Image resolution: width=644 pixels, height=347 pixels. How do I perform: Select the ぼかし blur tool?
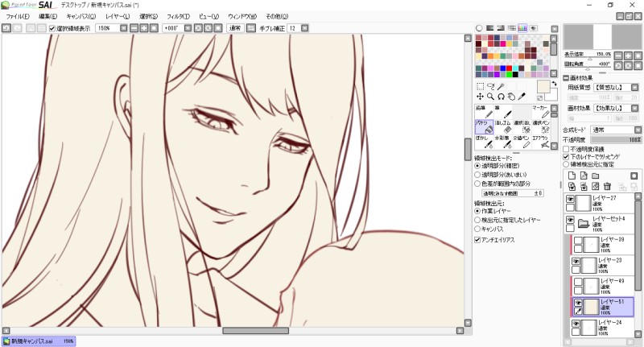coord(484,142)
